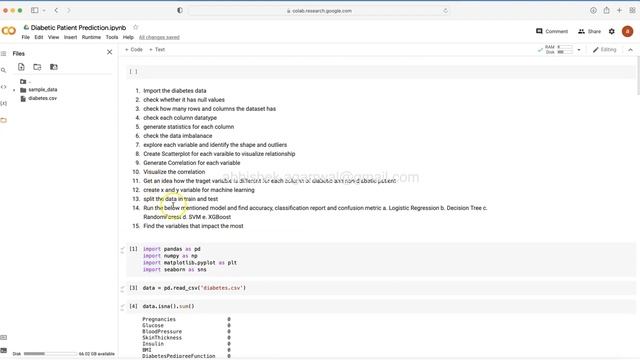Click the RAM Disk usage indicator
The width and height of the screenshot is (640, 360).
558,50
